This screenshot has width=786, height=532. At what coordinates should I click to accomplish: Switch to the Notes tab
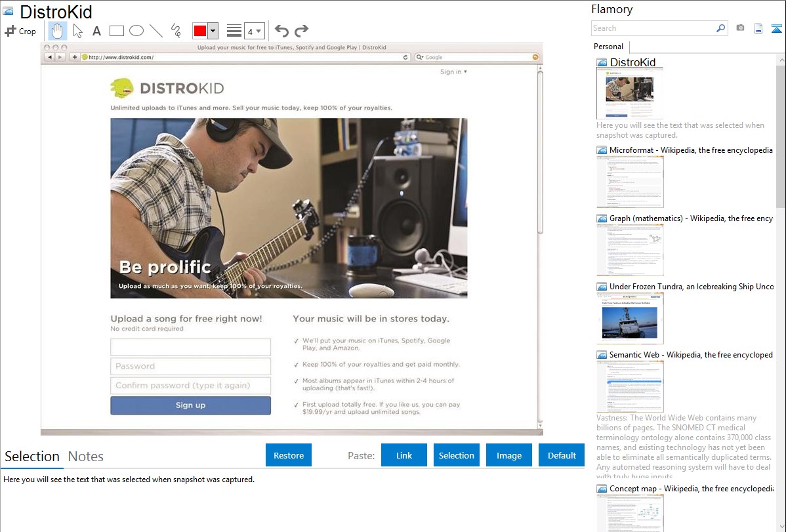[x=86, y=457]
